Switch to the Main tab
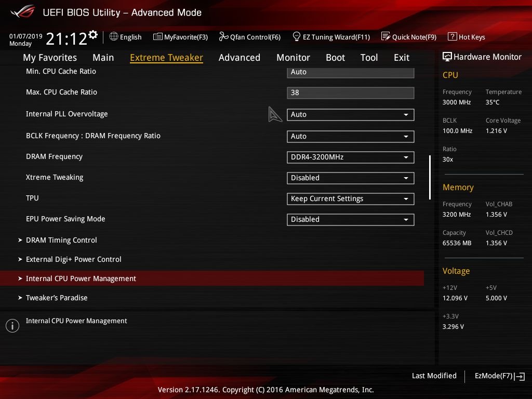 pyautogui.click(x=103, y=57)
